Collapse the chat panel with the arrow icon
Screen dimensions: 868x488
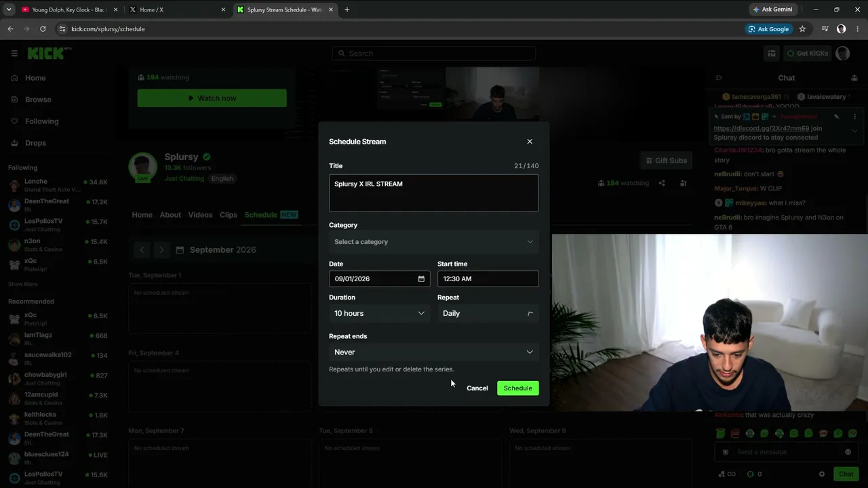(719, 78)
